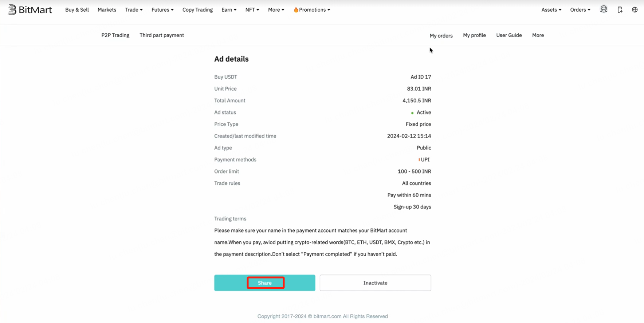Click the UPI payment method
Image resolution: width=644 pixels, height=323 pixels.
coord(424,160)
